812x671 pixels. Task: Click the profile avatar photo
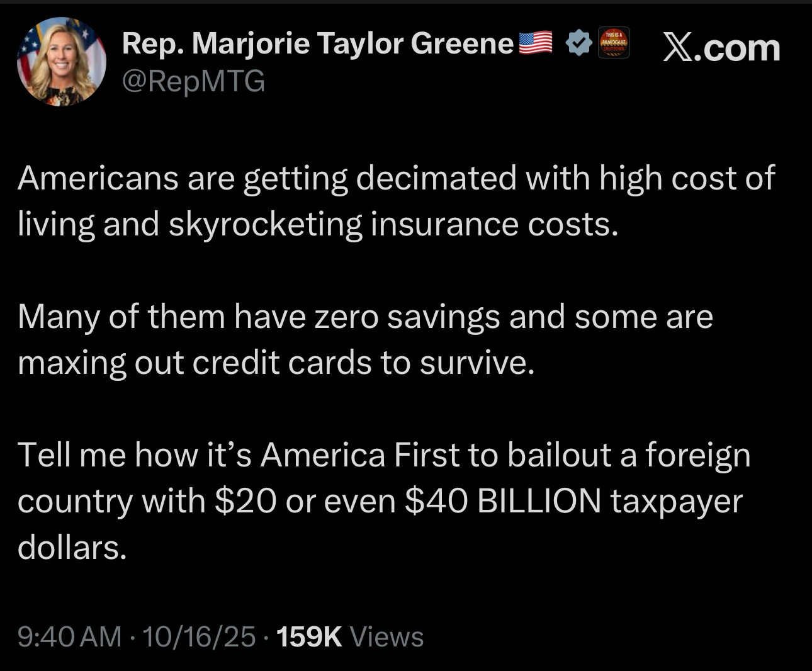[x=61, y=61]
